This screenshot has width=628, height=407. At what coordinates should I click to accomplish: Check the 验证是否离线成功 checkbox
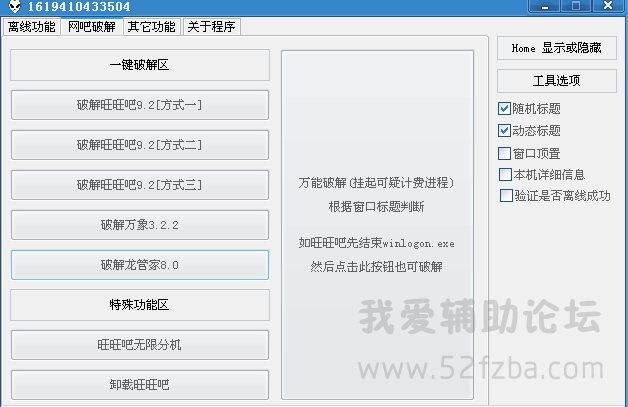(x=506, y=196)
